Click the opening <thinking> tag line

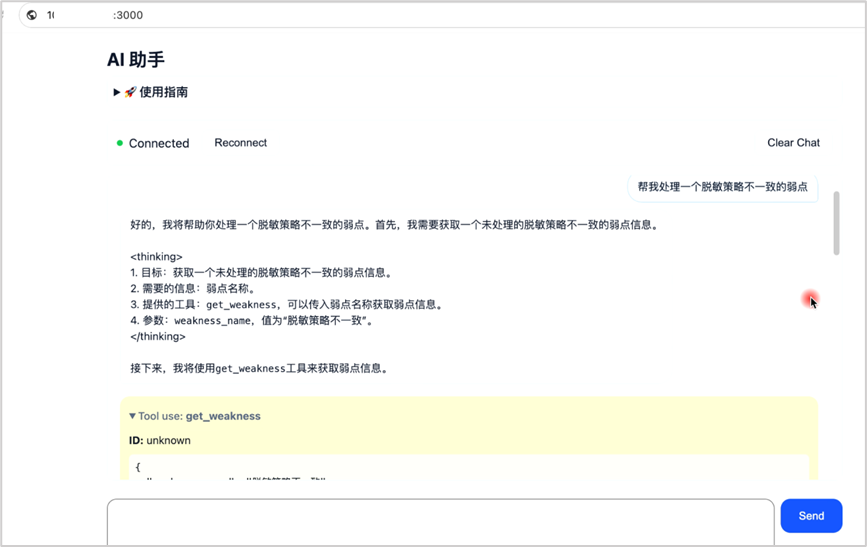[x=156, y=257]
